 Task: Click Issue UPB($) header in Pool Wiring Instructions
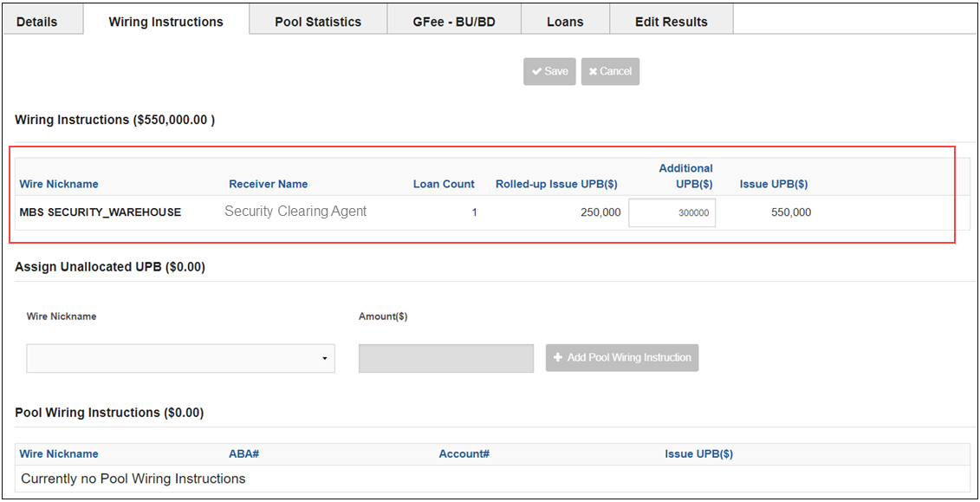pyautogui.click(x=698, y=453)
